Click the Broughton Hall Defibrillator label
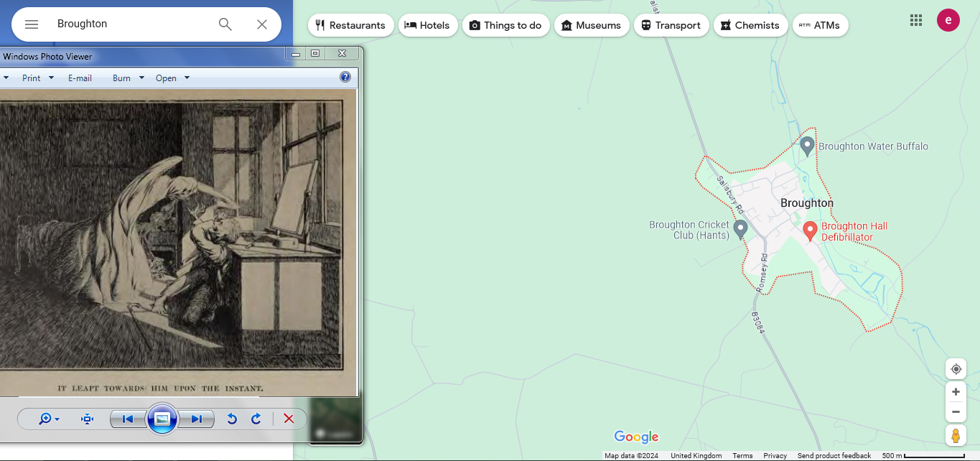This screenshot has height=461, width=980. (x=854, y=231)
